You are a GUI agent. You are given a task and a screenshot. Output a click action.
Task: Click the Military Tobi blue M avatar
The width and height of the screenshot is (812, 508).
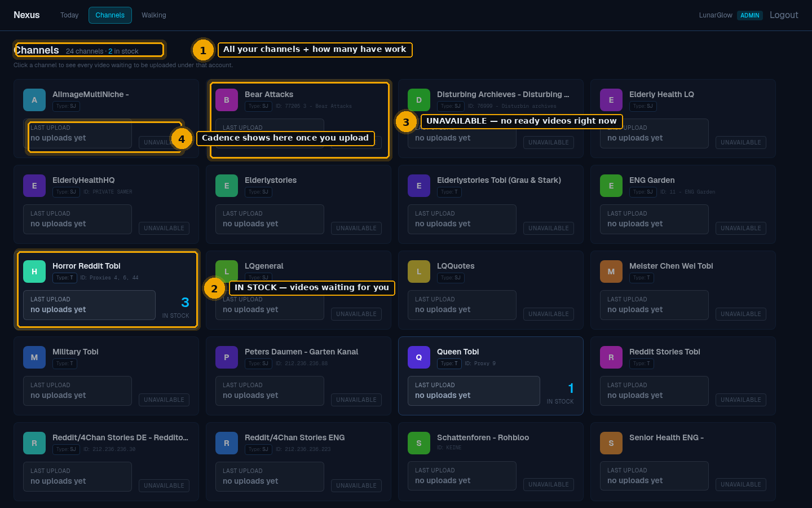[34, 357]
